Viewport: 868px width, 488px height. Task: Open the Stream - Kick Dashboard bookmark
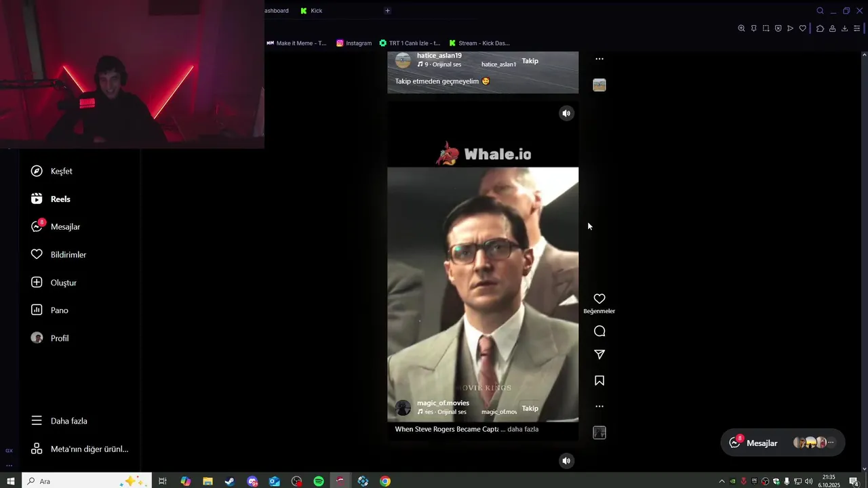479,43
